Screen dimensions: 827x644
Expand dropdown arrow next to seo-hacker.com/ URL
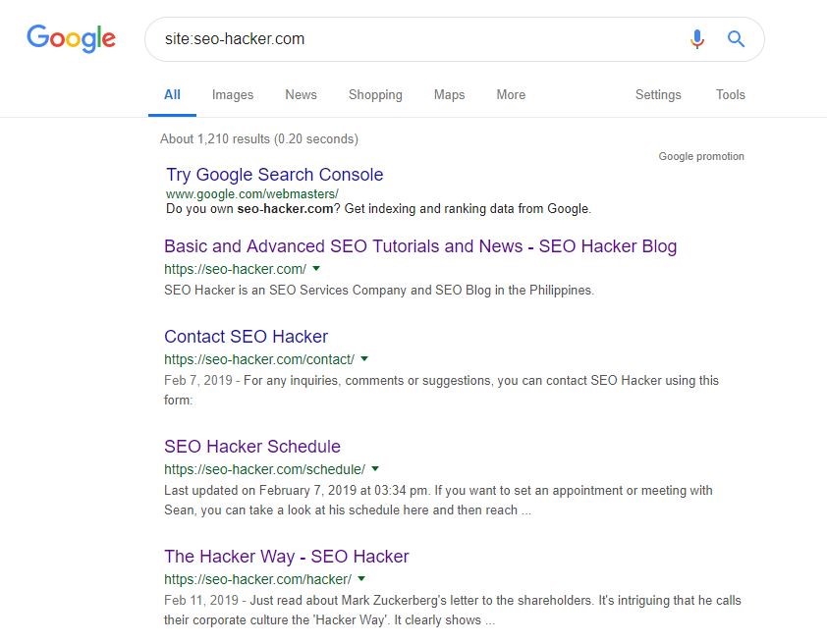pos(316,268)
